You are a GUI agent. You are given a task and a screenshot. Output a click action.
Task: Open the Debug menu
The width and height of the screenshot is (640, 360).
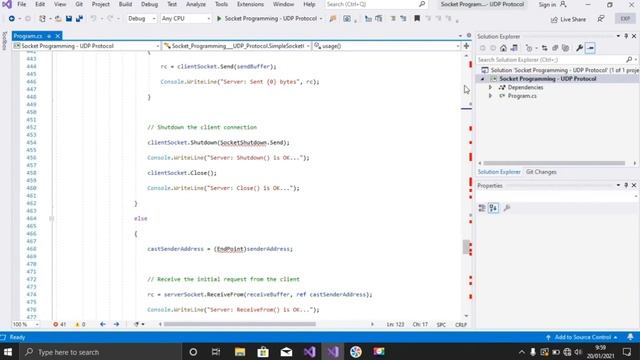click(149, 4)
